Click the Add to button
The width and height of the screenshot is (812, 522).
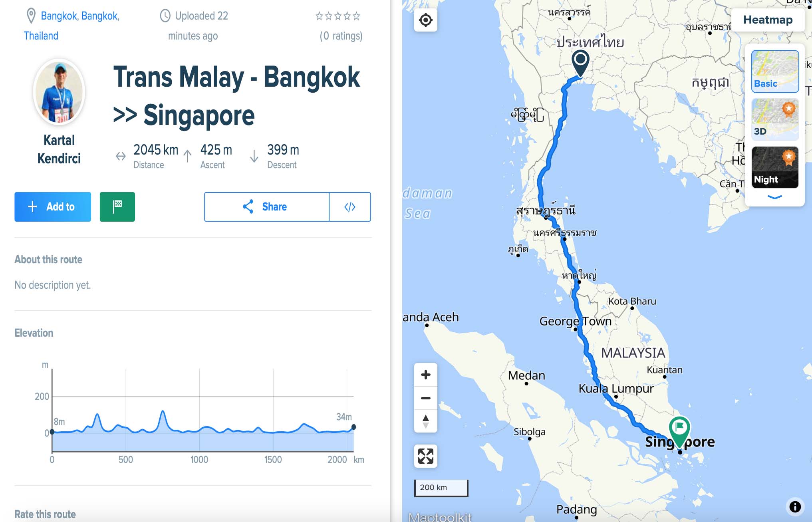pyautogui.click(x=53, y=207)
